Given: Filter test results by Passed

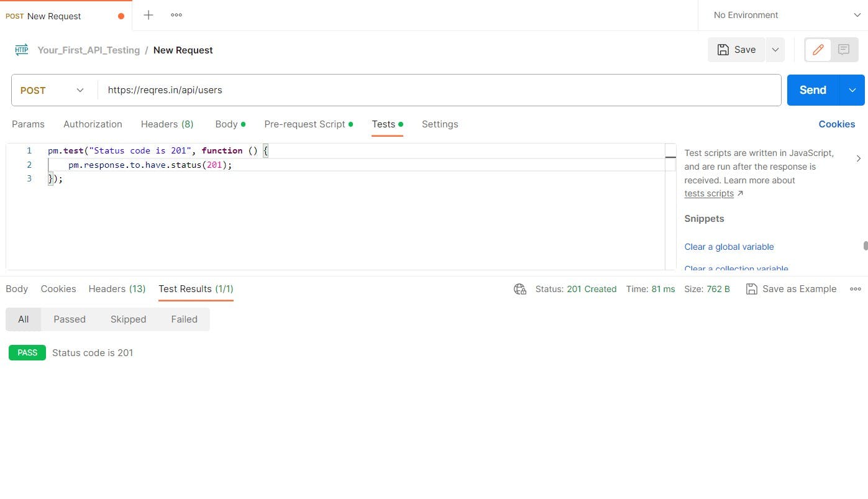Looking at the screenshot, I should tap(70, 319).
